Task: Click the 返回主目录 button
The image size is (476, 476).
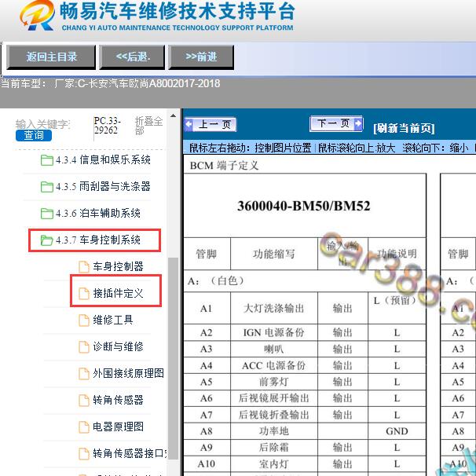Action: pyautogui.click(x=51, y=57)
